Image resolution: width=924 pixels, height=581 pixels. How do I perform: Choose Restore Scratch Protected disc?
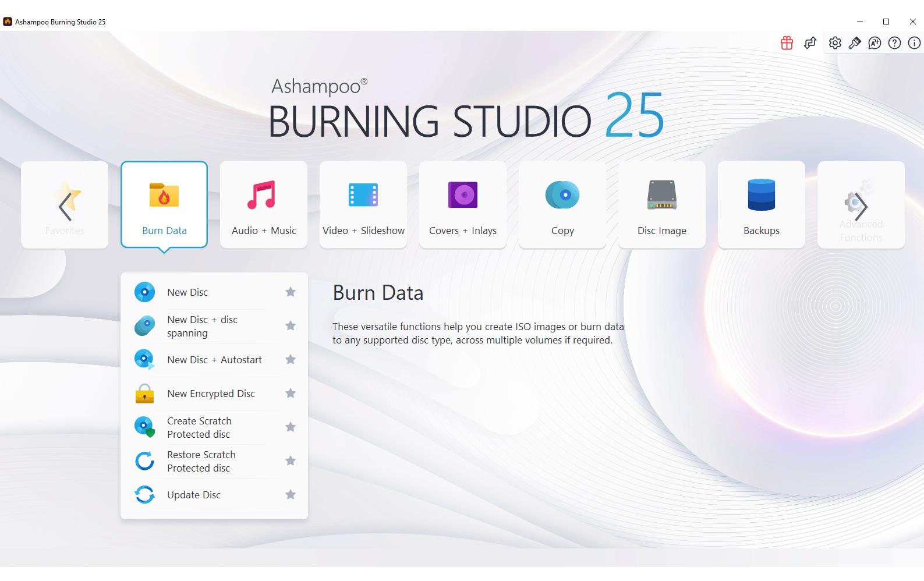214,461
